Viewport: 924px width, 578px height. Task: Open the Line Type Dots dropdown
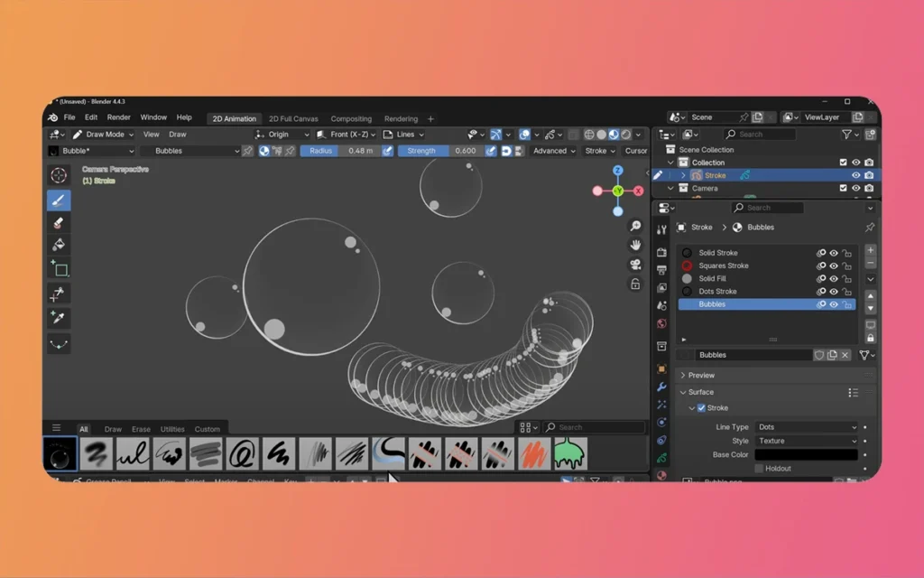point(806,427)
